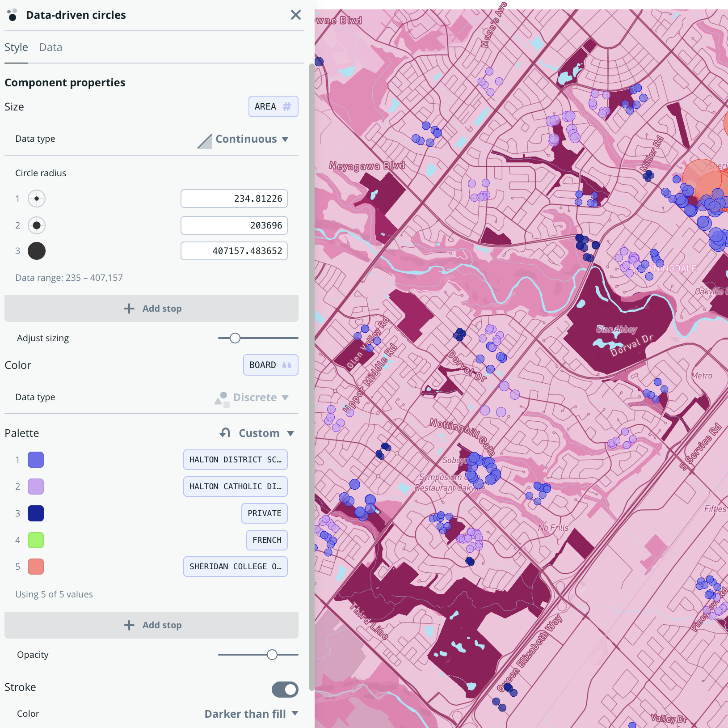
Task: Disable the Stroke toggle
Action: coord(285,690)
